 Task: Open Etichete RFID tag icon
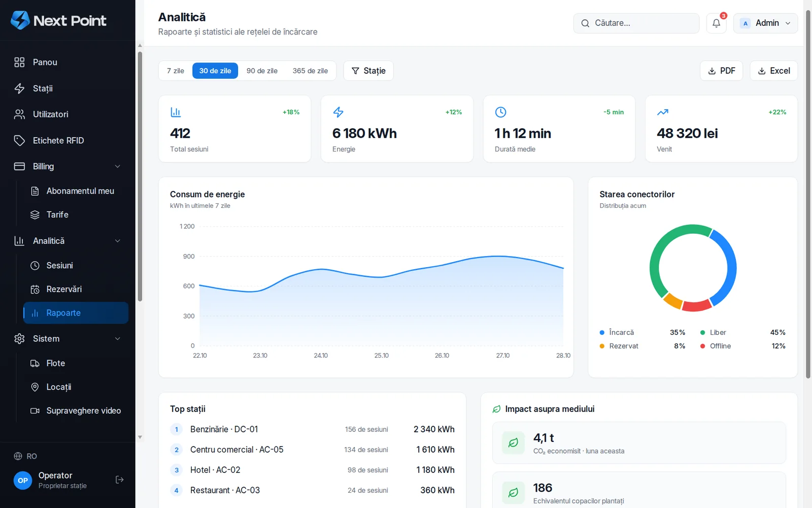click(x=19, y=140)
